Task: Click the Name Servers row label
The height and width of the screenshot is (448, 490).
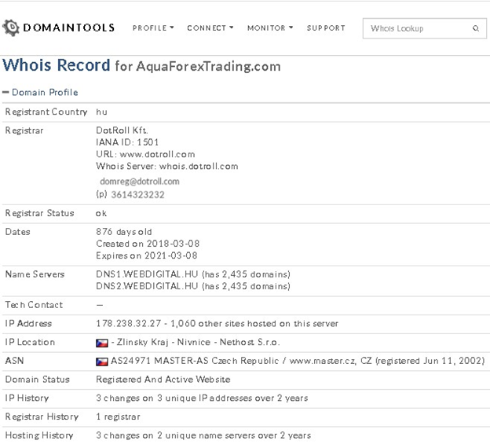Action: [35, 274]
